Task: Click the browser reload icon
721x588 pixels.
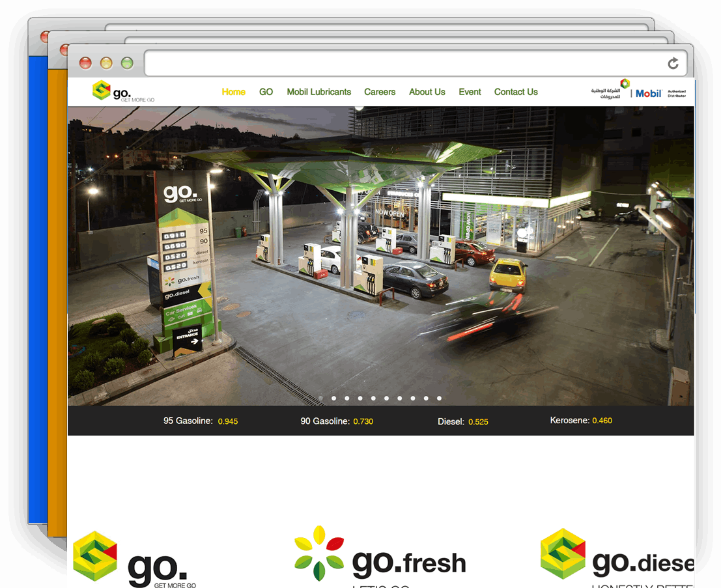Action: point(673,63)
